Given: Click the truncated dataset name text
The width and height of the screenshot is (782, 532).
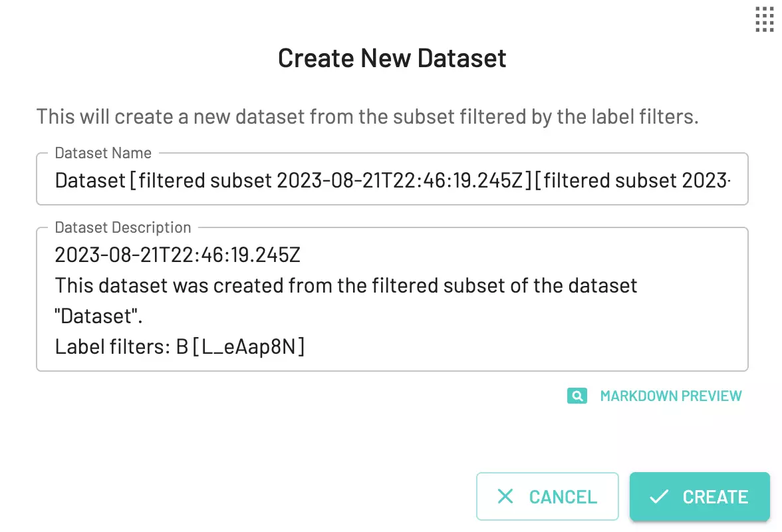Looking at the screenshot, I should click(392, 180).
